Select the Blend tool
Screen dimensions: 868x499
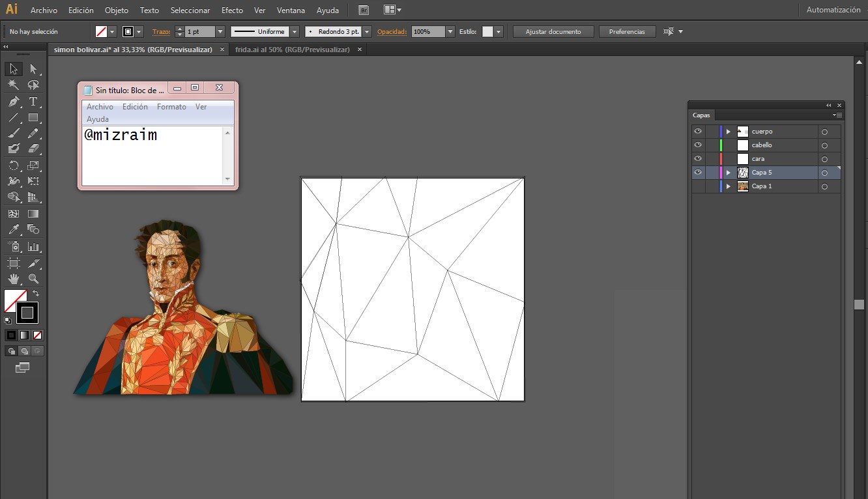click(33, 229)
